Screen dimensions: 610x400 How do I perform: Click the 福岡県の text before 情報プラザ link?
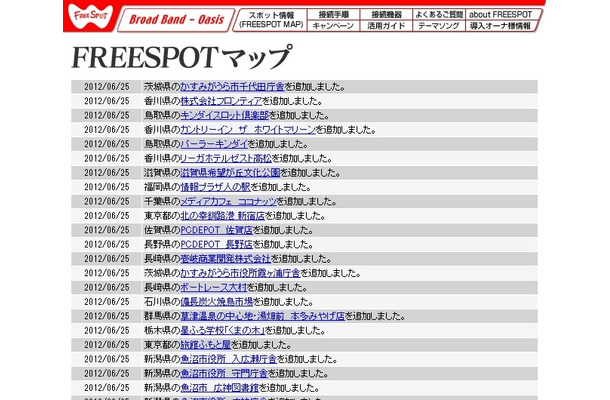(x=162, y=187)
